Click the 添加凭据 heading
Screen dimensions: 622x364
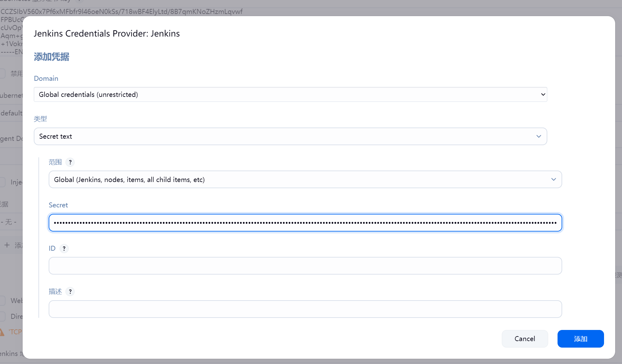51,57
